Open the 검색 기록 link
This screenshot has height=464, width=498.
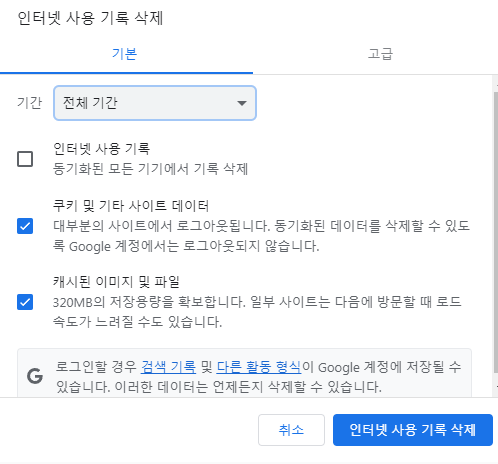tap(168, 367)
